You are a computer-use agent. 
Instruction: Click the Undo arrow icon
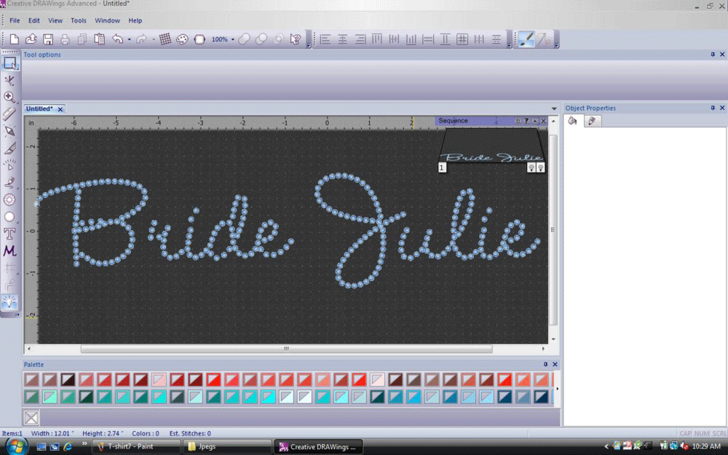[118, 39]
